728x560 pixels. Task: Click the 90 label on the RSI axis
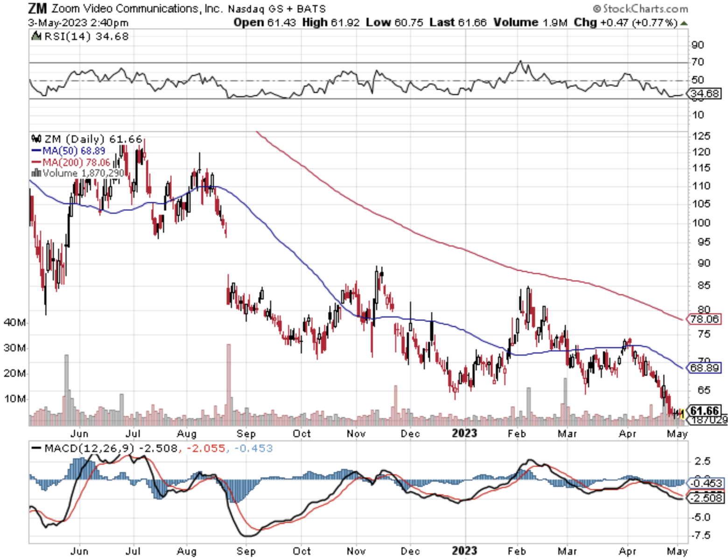point(698,45)
